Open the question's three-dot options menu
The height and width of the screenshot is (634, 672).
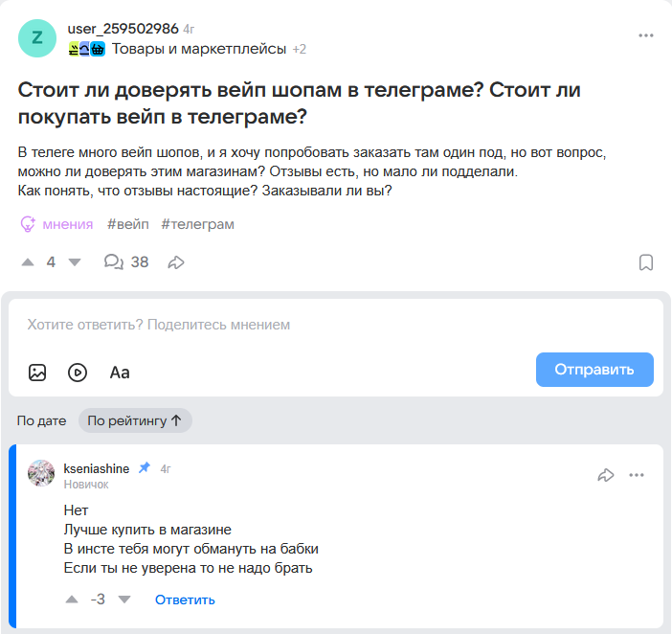tap(646, 35)
